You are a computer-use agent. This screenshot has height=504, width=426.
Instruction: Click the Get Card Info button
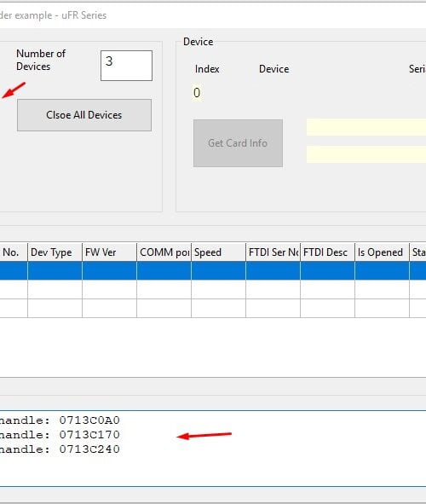pos(238,143)
